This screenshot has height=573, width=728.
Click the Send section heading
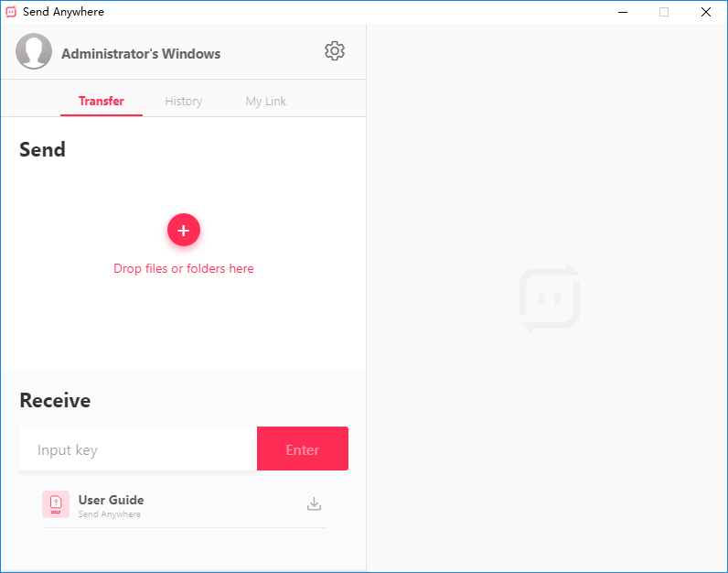[x=42, y=149]
